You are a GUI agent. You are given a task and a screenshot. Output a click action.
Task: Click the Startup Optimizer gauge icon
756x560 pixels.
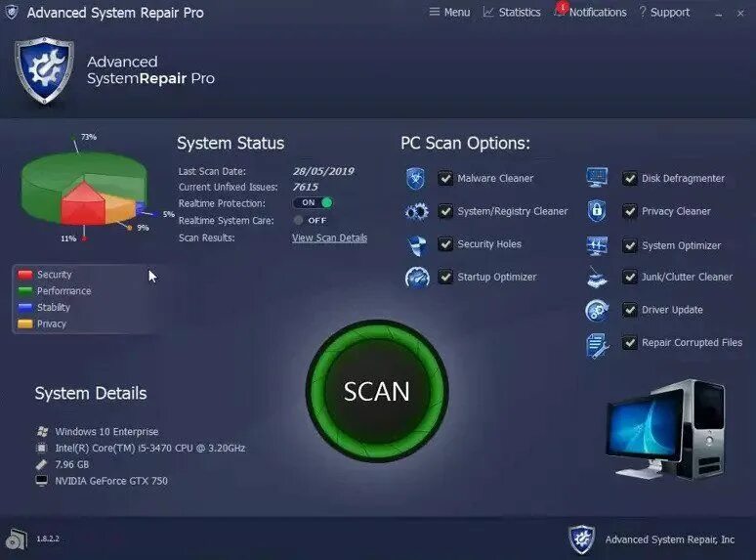pyautogui.click(x=417, y=278)
